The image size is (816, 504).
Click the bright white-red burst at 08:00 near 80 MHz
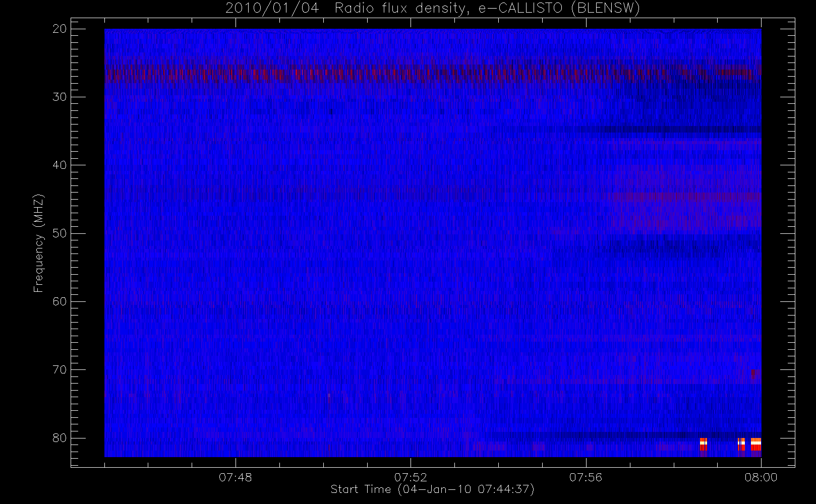pos(755,445)
